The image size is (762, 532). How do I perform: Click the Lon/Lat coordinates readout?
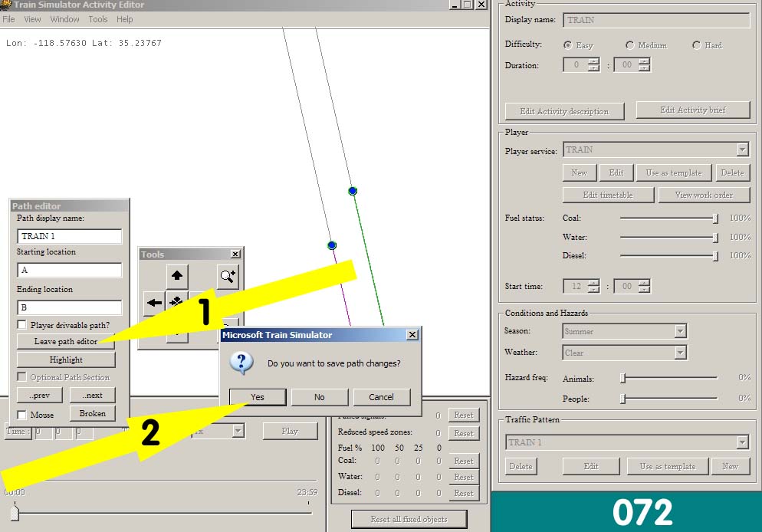coord(84,43)
